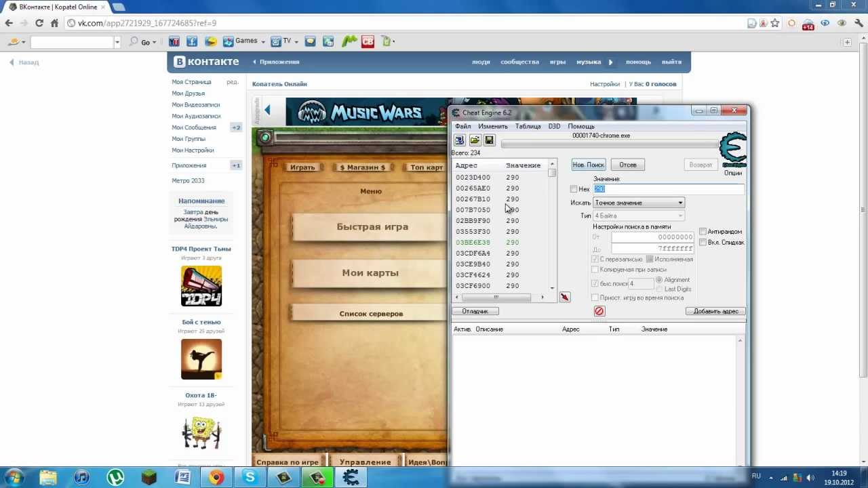Click the red CB icon in the toolbar
Viewport: 868px width, 488px height.
[368, 41]
